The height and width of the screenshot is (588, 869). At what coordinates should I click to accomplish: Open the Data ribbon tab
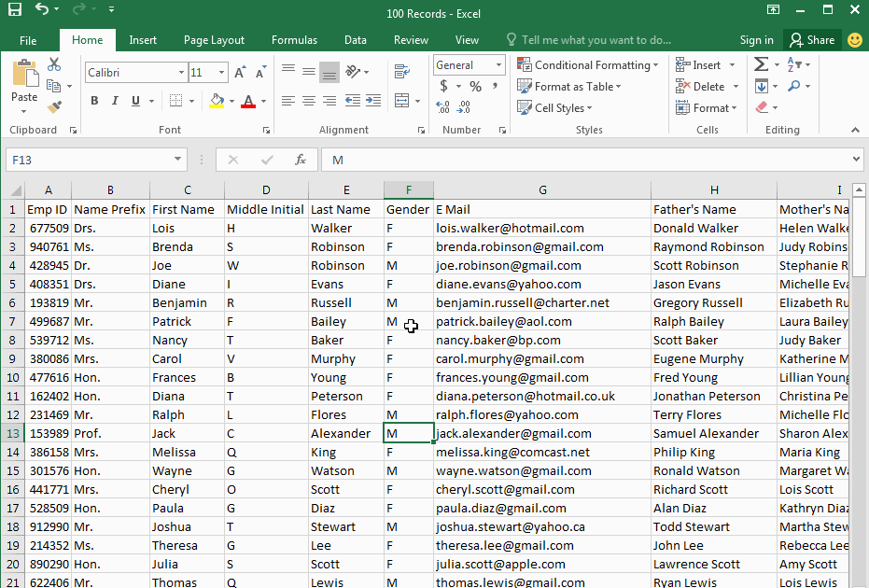click(x=355, y=40)
